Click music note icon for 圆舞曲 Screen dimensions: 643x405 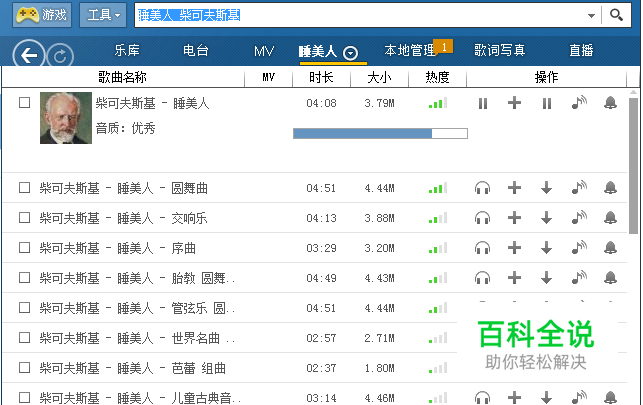click(579, 187)
